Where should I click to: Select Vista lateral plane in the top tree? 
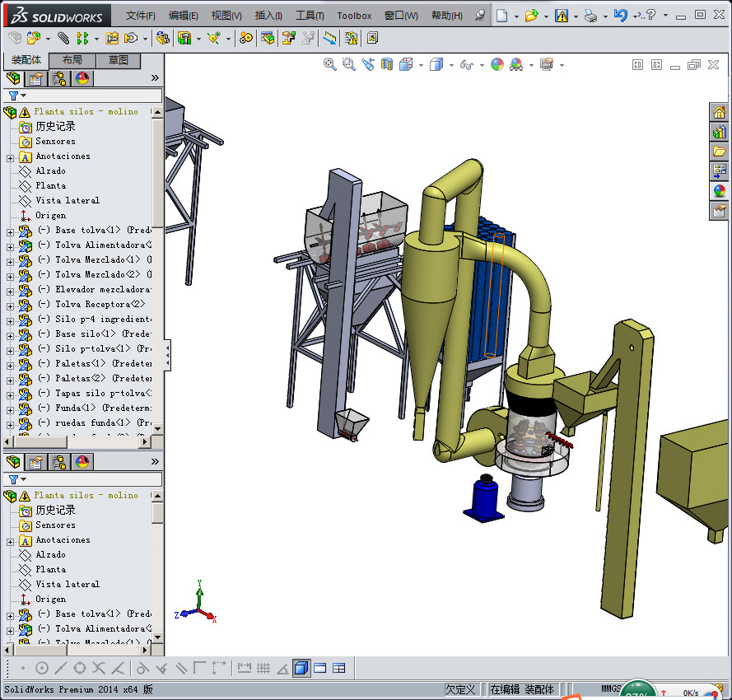click(67, 200)
